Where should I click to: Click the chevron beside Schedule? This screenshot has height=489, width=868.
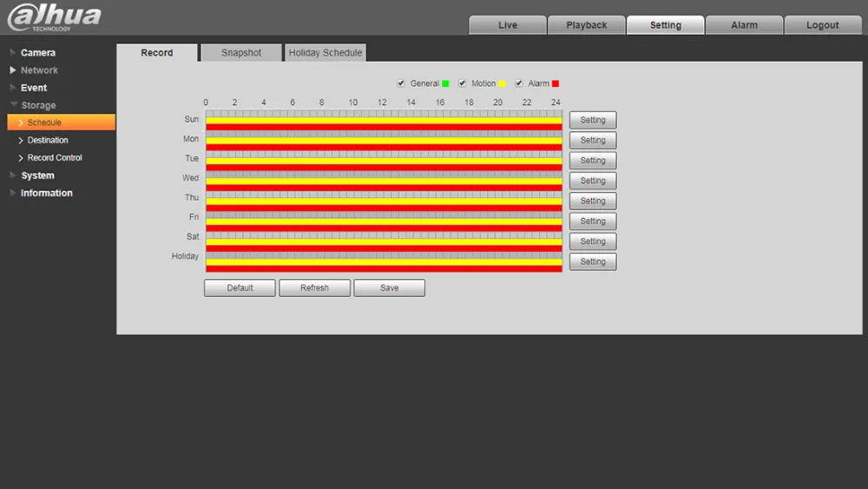[x=21, y=123]
